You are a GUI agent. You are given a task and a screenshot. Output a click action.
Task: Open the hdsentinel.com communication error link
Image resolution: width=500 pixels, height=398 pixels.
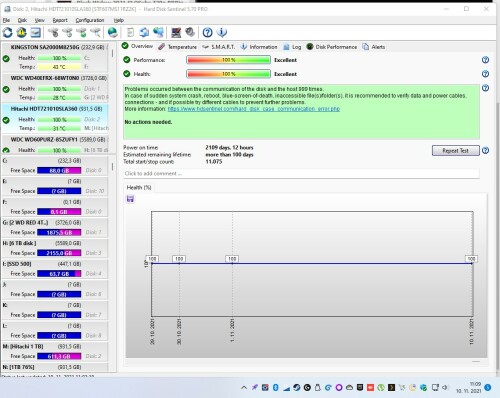pos(254,109)
